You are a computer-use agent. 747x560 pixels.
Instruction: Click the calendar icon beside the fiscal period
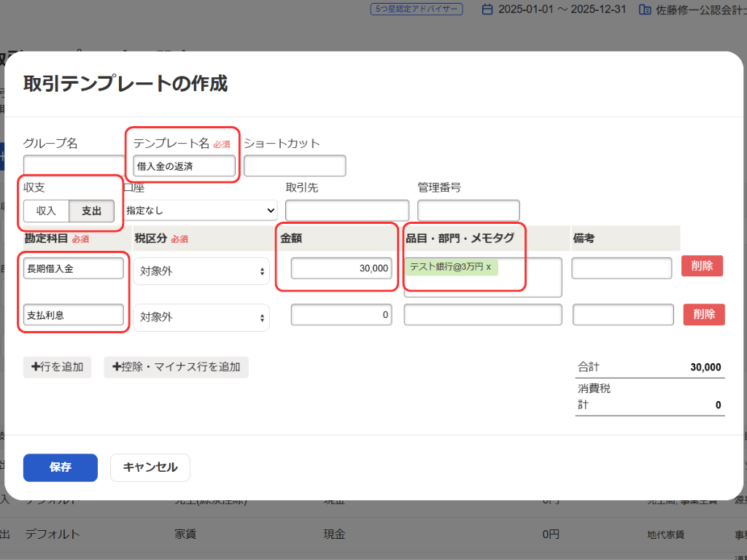tap(488, 10)
